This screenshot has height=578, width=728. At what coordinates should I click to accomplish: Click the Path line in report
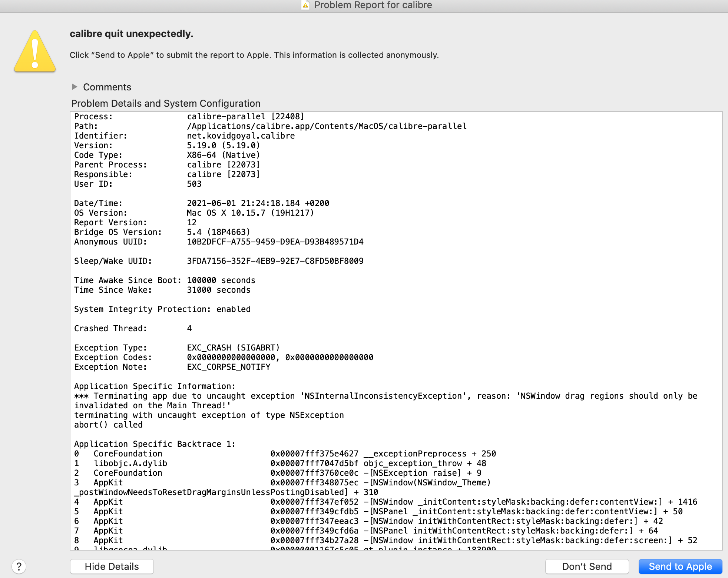(326, 126)
